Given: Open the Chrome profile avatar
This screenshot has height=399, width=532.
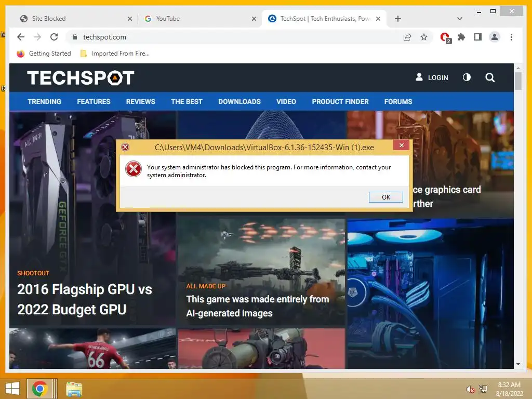Looking at the screenshot, I should (x=495, y=37).
